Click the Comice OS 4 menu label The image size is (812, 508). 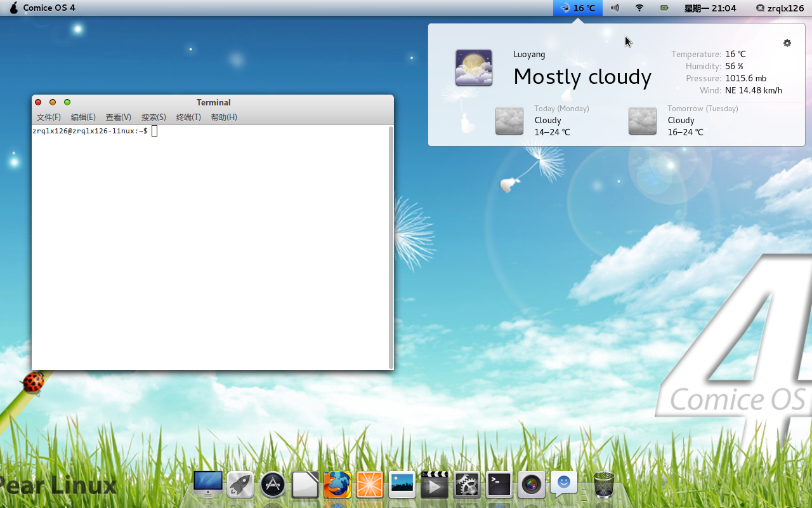pos(49,8)
